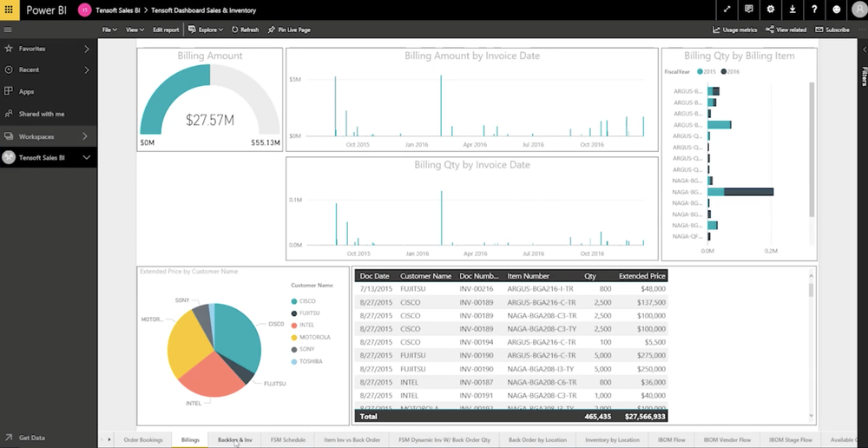Click Tensoft Sales BI breadcrumb link
Image resolution: width=868 pixels, height=448 pixels.
tap(118, 10)
